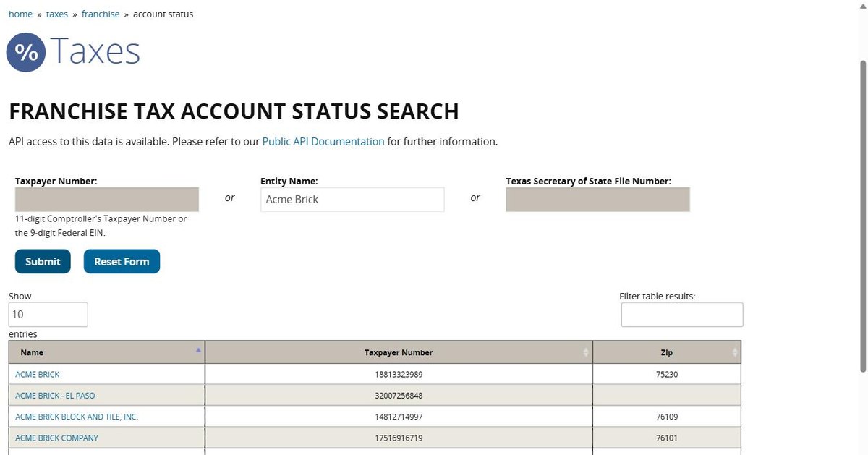Open the taxes breadcrumb link
Screen dimensions: 868x455
tap(57, 14)
